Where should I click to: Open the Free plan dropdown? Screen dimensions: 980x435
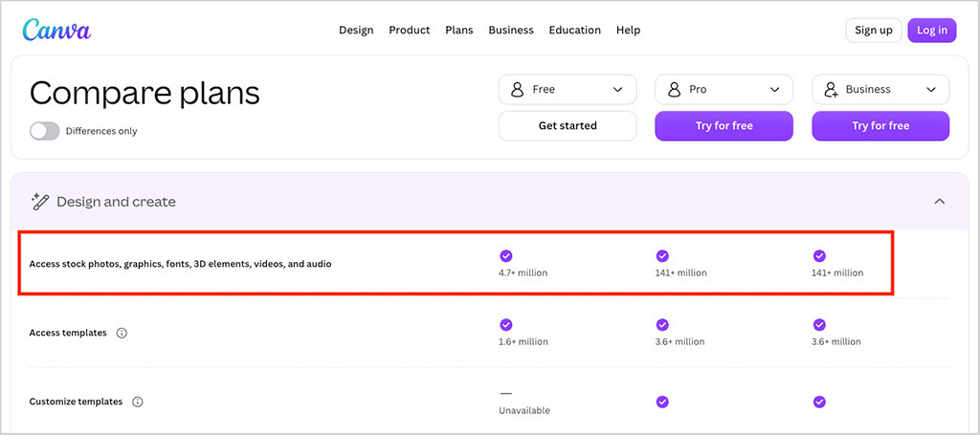(x=568, y=89)
